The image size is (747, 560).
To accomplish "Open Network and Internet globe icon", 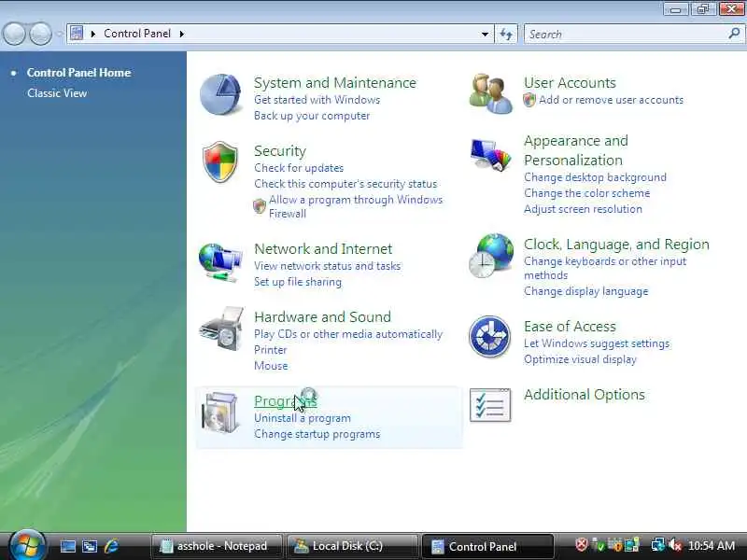I will pyautogui.click(x=220, y=263).
